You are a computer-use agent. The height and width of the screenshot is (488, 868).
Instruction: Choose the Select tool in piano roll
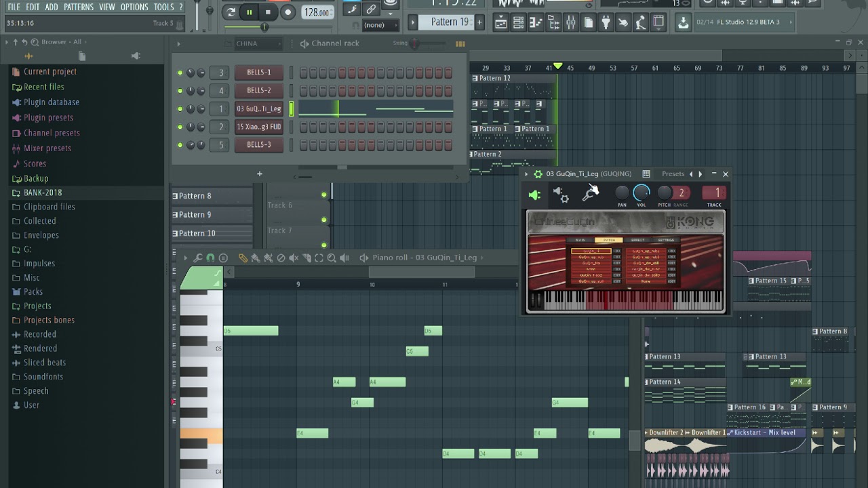click(319, 258)
